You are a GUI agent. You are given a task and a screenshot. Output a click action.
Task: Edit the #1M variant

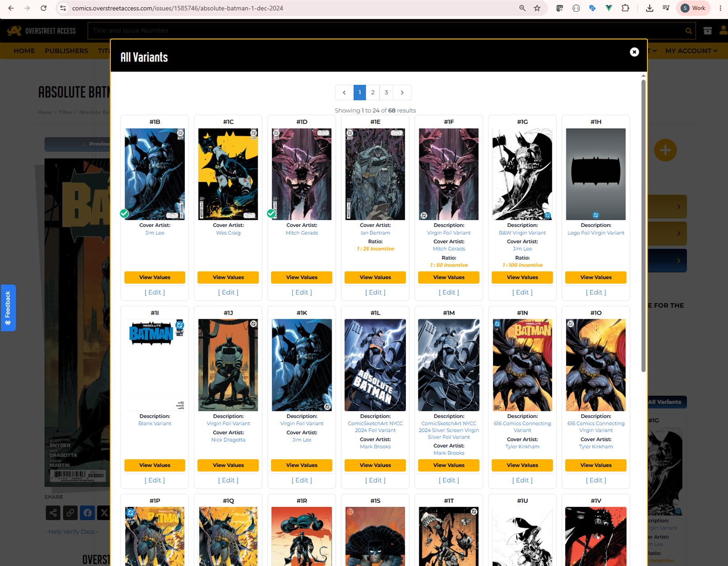[x=449, y=480]
